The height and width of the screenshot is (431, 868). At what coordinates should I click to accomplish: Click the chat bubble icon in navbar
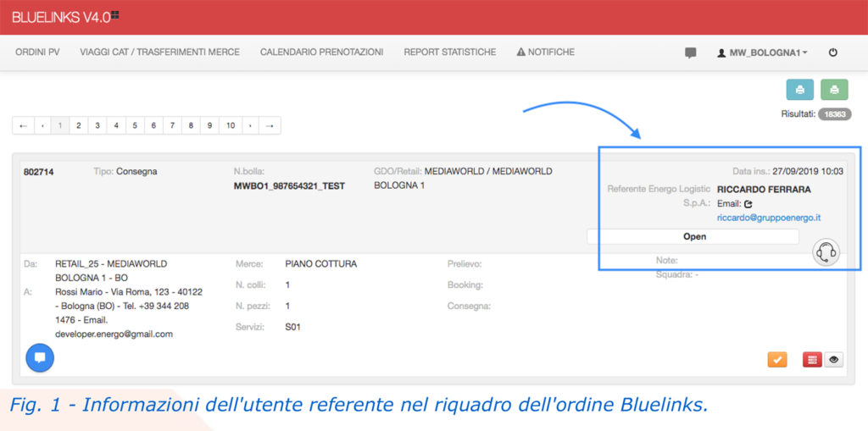click(x=691, y=52)
